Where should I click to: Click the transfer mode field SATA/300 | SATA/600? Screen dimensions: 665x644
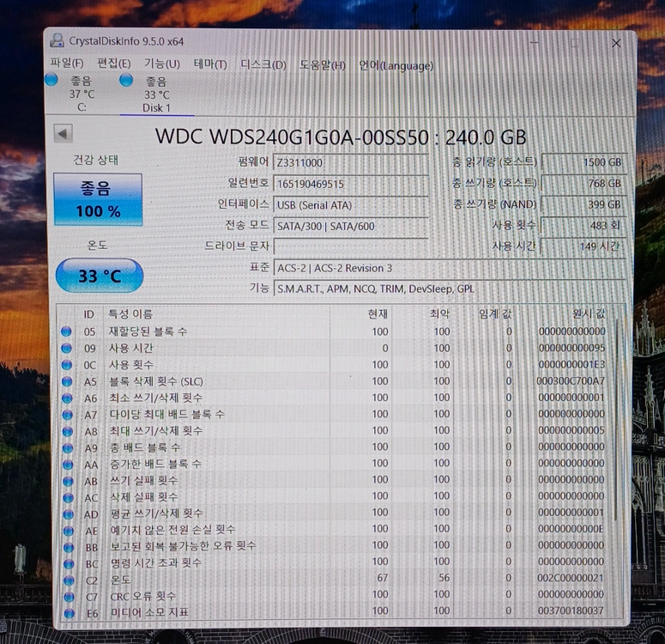pos(350,226)
